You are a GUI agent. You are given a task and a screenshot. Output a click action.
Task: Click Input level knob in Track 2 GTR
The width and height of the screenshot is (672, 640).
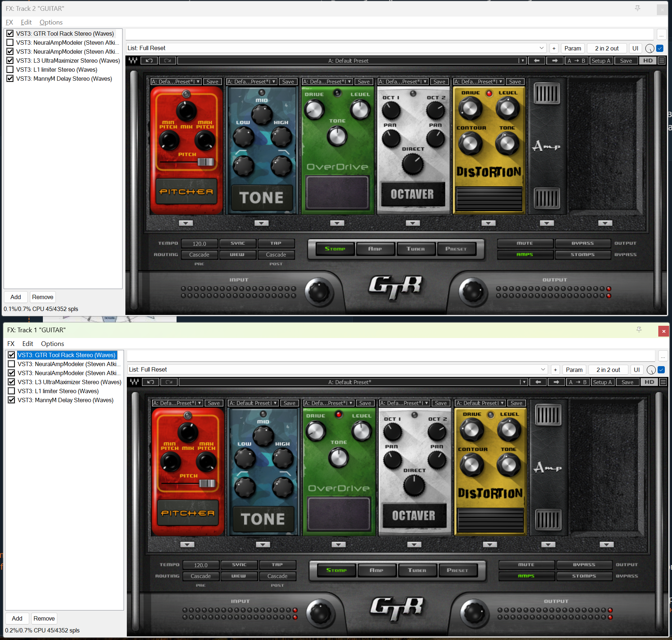click(x=319, y=291)
